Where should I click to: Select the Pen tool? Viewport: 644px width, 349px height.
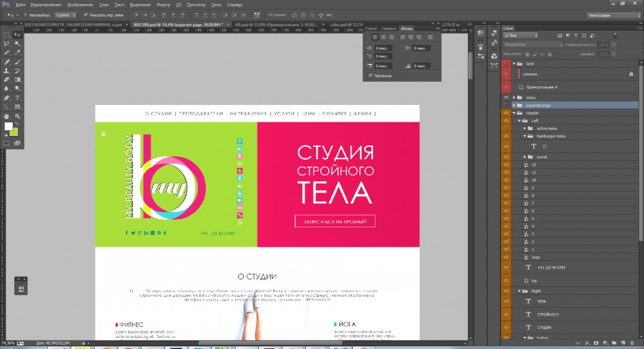(x=6, y=98)
